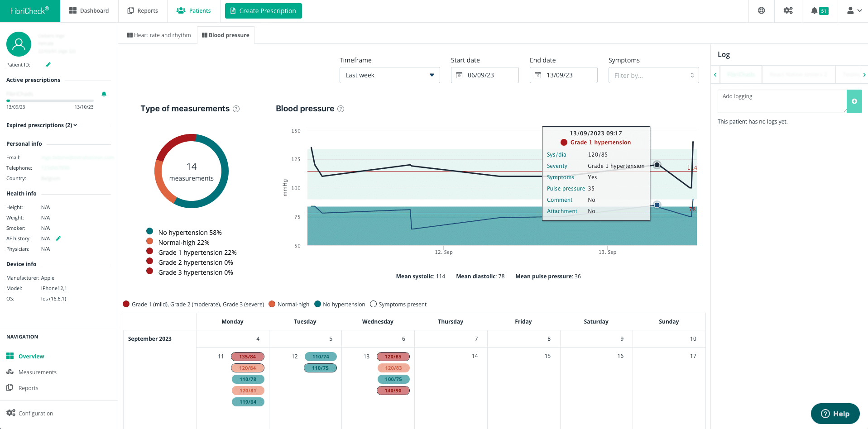
Task: Click the pencil icon next to Patient ID
Action: [48, 65]
